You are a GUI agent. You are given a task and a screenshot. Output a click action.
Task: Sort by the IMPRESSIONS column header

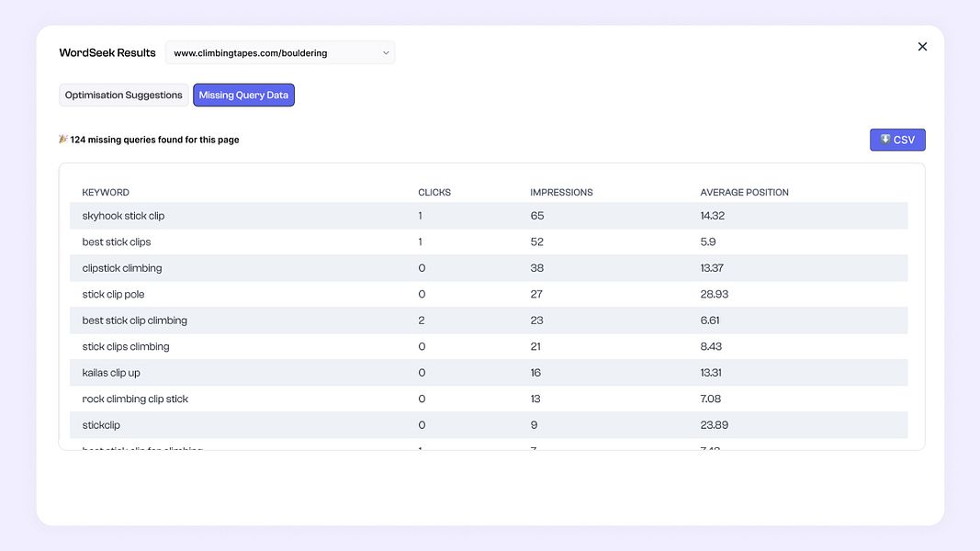coord(561,193)
